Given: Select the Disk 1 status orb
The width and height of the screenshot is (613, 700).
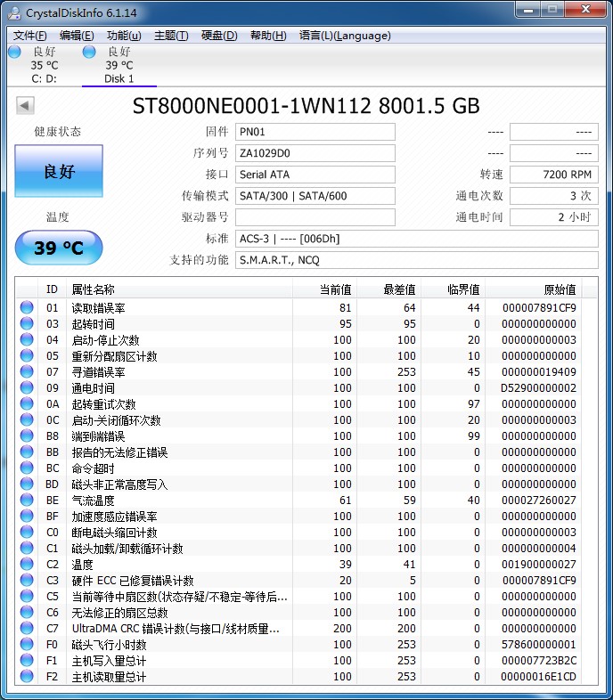Looking at the screenshot, I should 89,53.
